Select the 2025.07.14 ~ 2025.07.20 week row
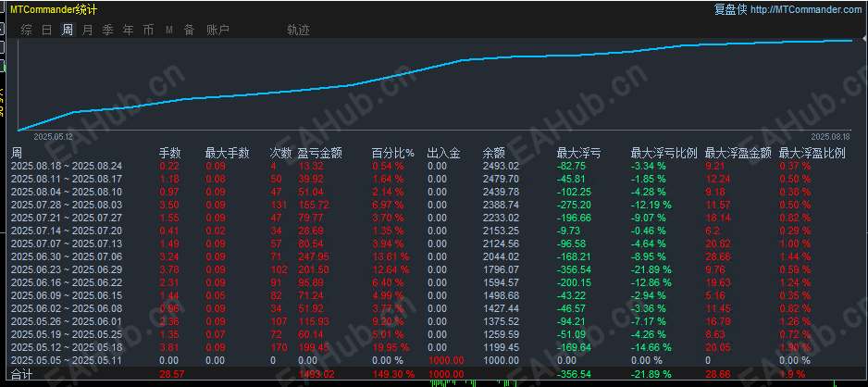The height and width of the screenshot is (387, 868). click(438, 231)
